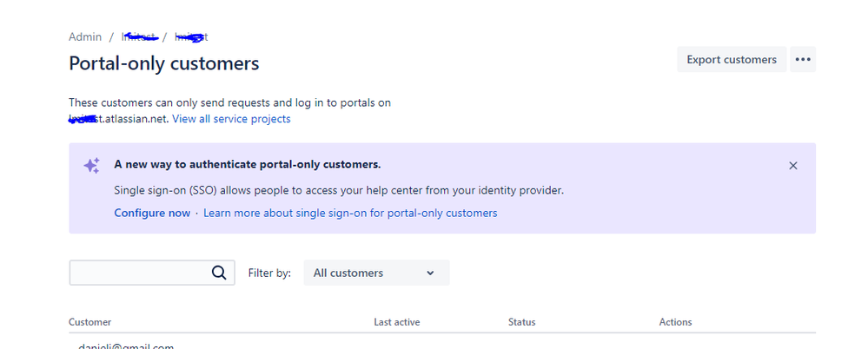Screen dimensions: 868x349
Task: Open the All customers filter dropdown
Action: click(x=375, y=273)
